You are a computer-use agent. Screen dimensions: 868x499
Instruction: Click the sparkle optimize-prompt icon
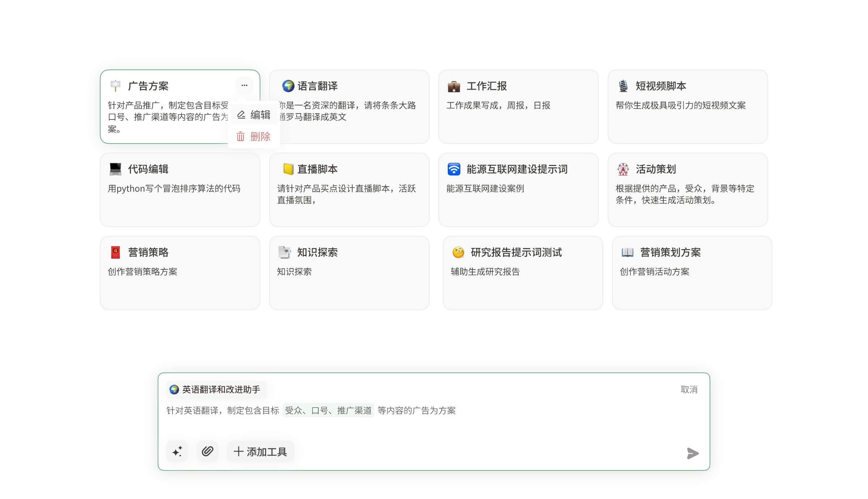click(x=177, y=451)
